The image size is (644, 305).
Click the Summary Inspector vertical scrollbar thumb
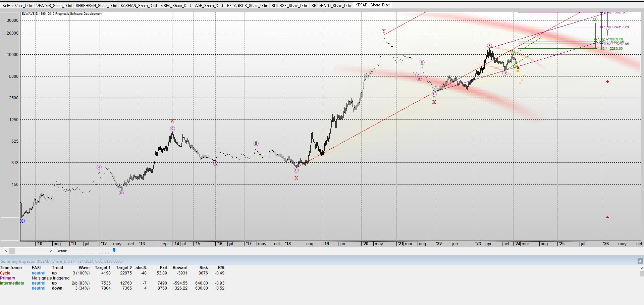click(x=642, y=274)
